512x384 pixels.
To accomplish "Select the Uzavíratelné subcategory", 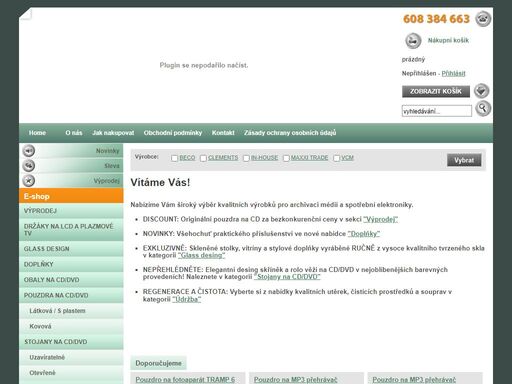I will [71, 357].
